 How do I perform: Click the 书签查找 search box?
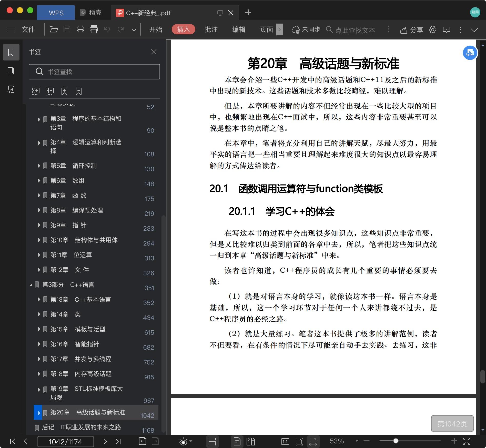94,72
